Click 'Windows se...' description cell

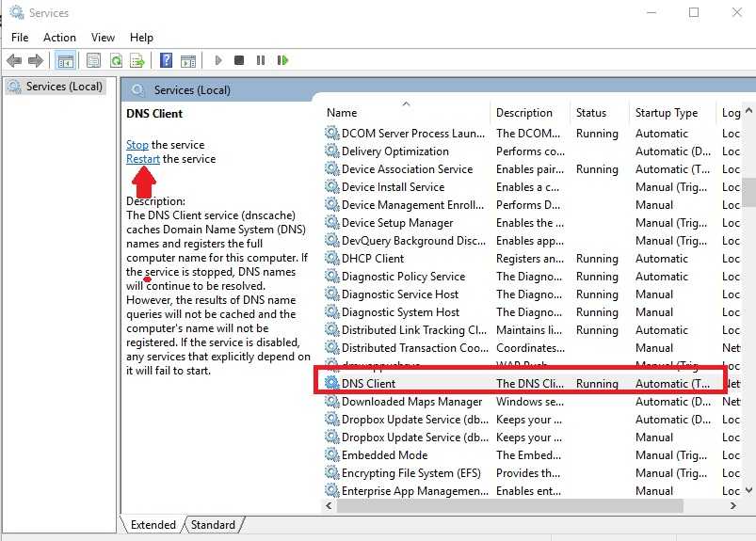pos(530,402)
